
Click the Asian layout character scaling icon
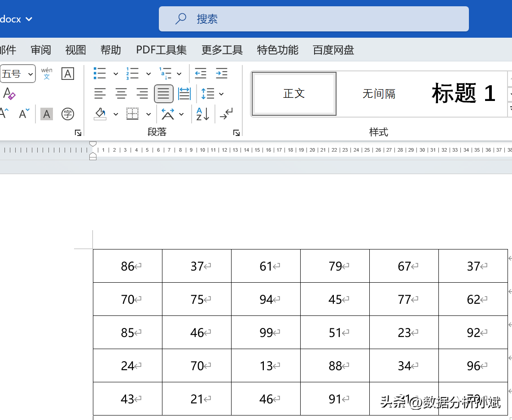click(x=168, y=114)
